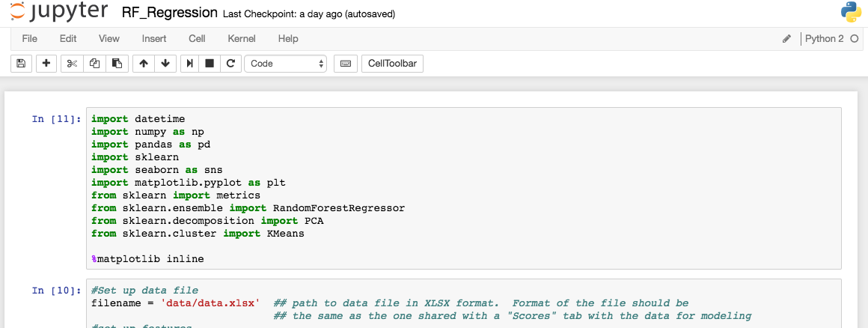Image resolution: width=868 pixels, height=328 pixels.
Task: Paste cells below icon
Action: [x=117, y=64]
